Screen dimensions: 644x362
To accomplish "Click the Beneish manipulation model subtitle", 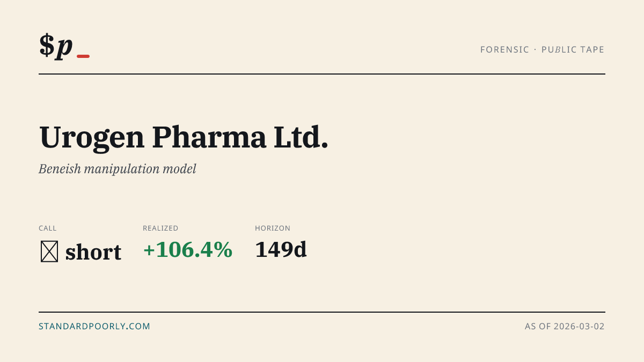I will coord(118,169).
